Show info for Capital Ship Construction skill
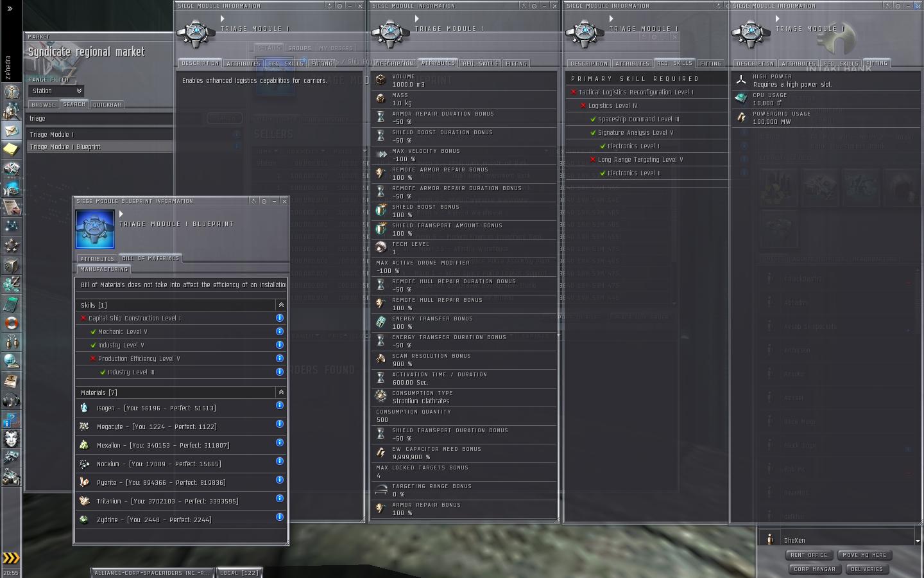 [x=280, y=318]
